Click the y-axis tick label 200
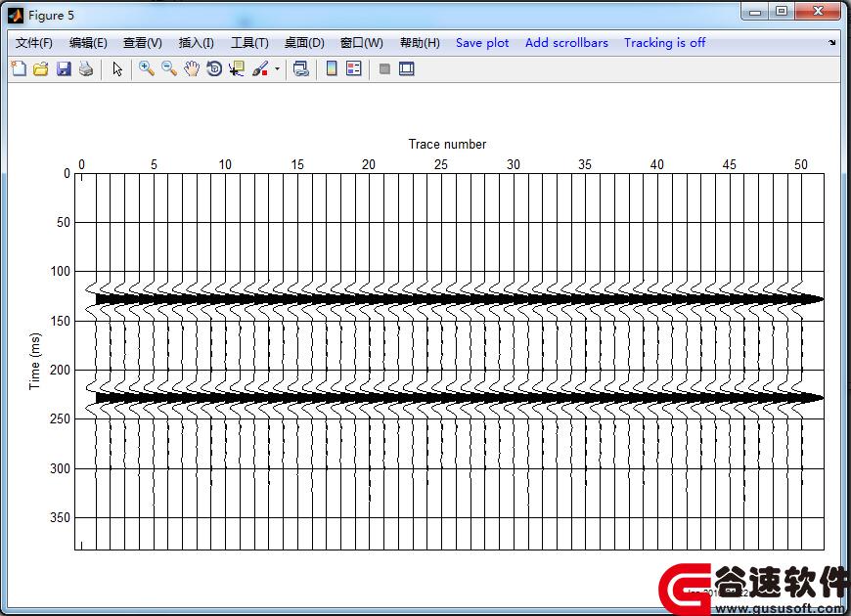This screenshot has height=616, width=851. (61, 370)
